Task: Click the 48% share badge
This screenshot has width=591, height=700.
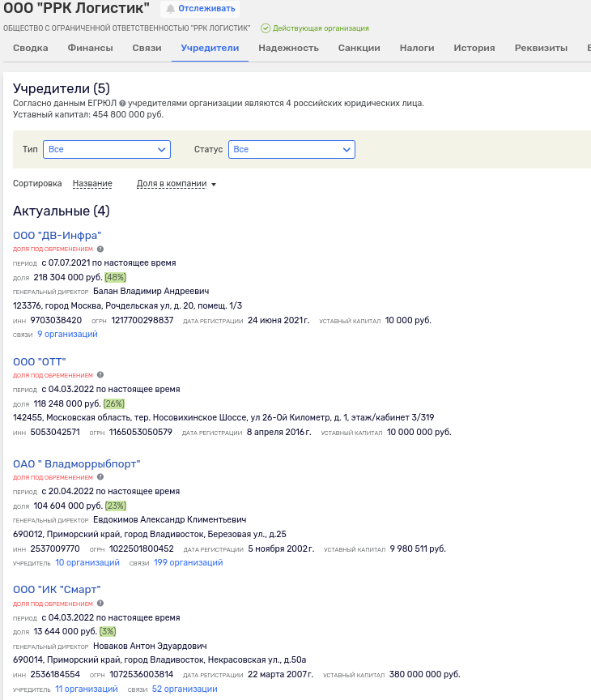Action: 116,277
